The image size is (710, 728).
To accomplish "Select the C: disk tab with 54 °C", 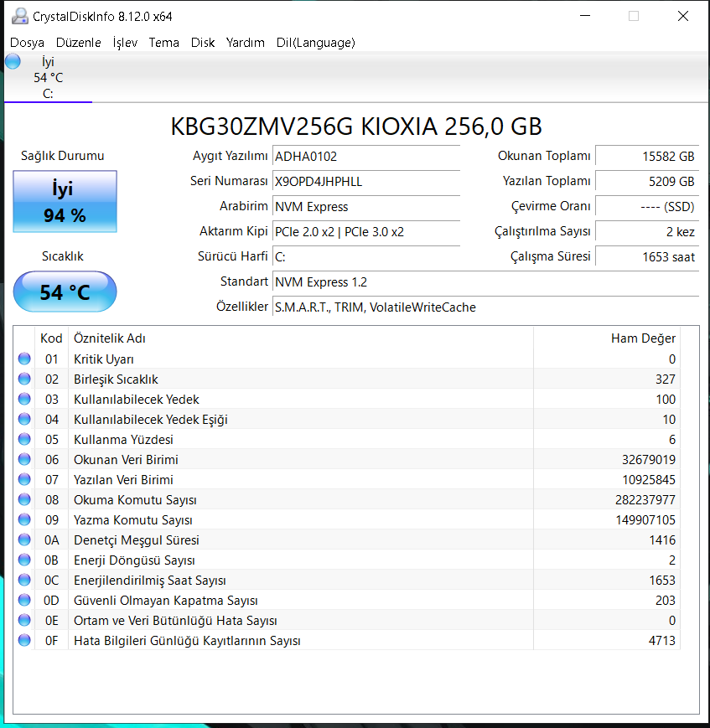I will click(48, 78).
